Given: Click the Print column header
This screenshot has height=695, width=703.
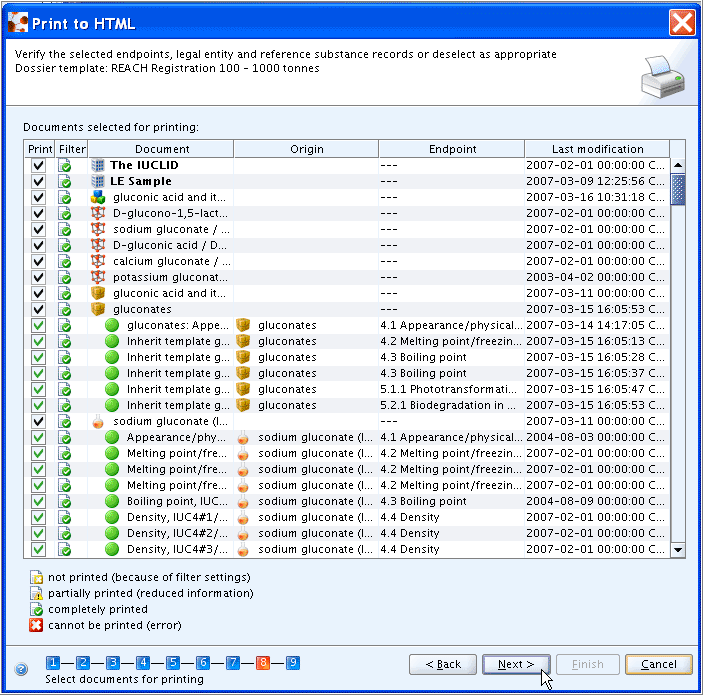Looking at the screenshot, I should coord(39,149).
